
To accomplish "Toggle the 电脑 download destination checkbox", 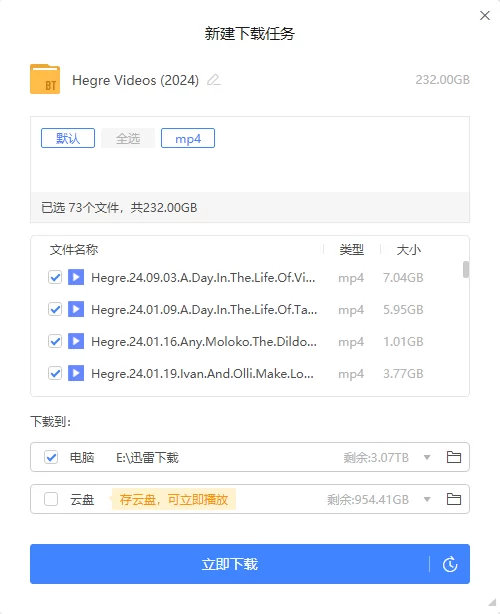I will click(51, 457).
